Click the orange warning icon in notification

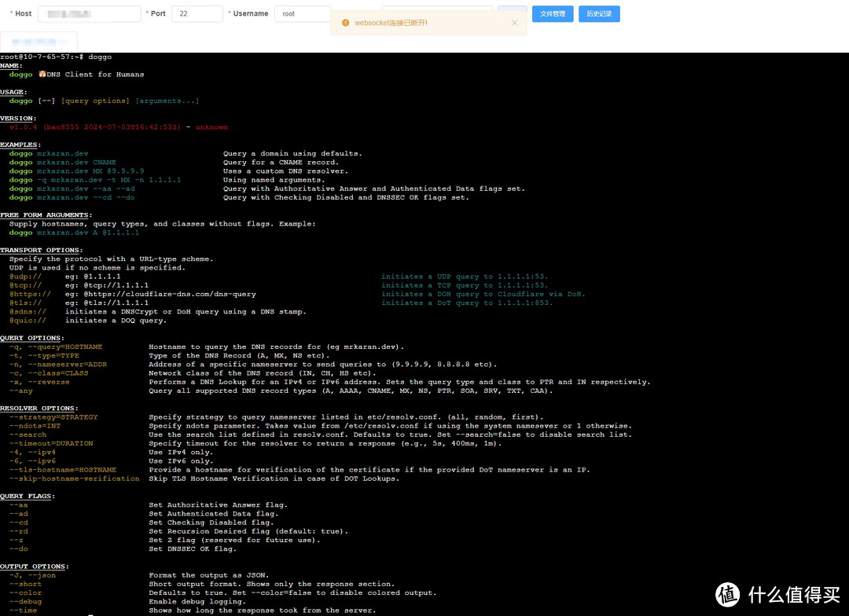click(x=344, y=23)
